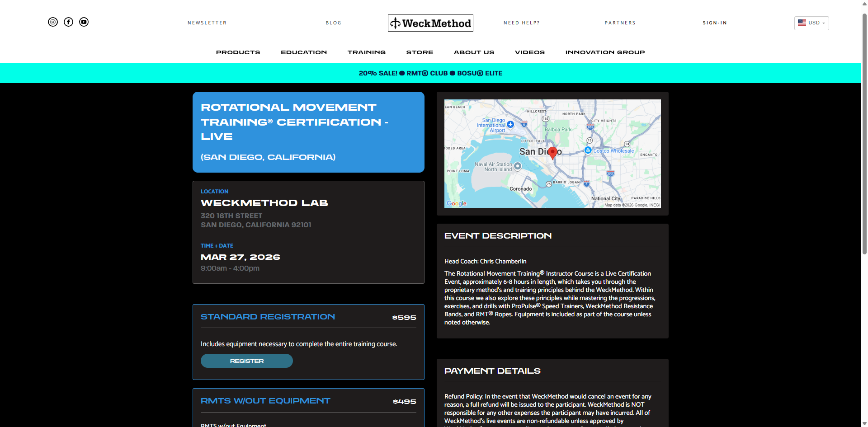Viewport: 868px width, 427px height.
Task: Click the San Diego airport map marker
Action: [510, 124]
